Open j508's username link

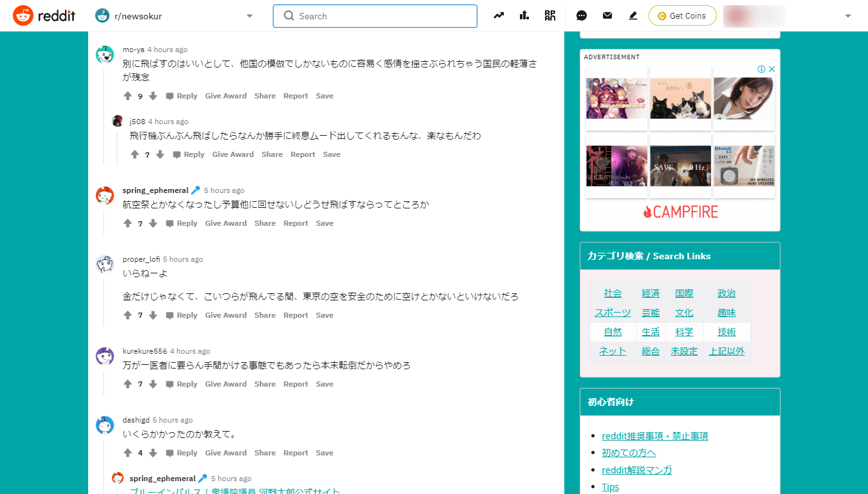click(x=138, y=122)
